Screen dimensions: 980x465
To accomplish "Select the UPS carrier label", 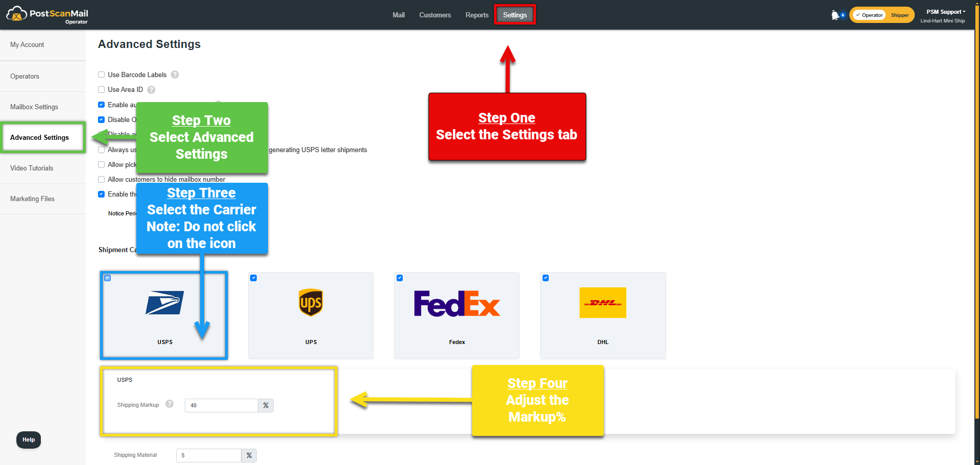I will tap(311, 342).
